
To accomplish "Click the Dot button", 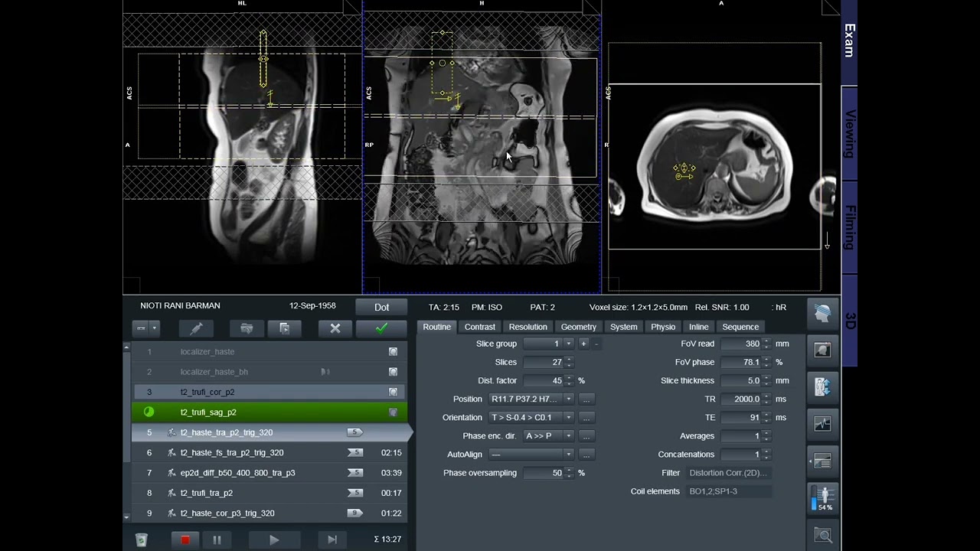I will click(x=381, y=307).
